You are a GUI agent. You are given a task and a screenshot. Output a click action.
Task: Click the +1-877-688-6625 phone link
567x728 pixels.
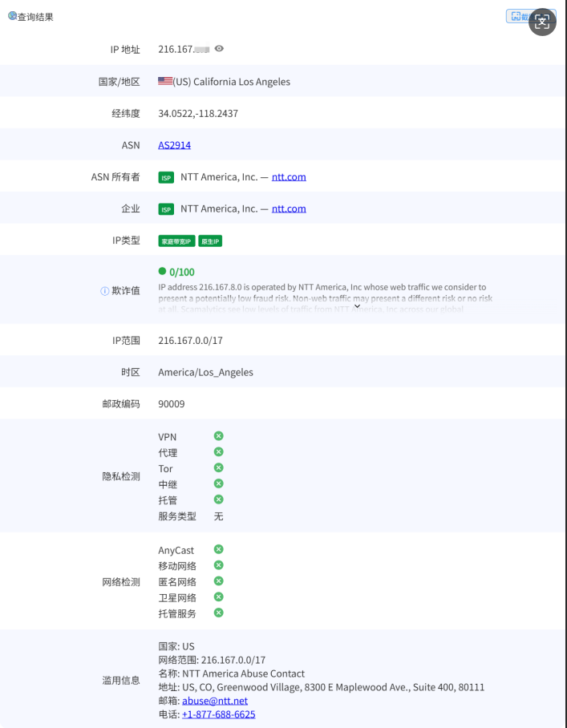pyautogui.click(x=218, y=714)
